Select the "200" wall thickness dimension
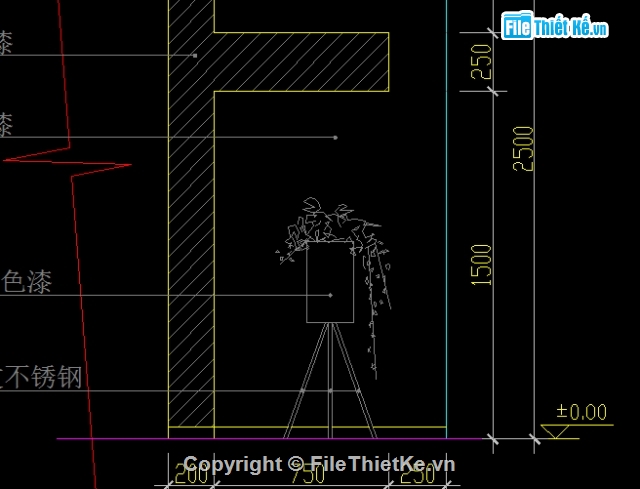The image size is (640, 489). [191, 474]
